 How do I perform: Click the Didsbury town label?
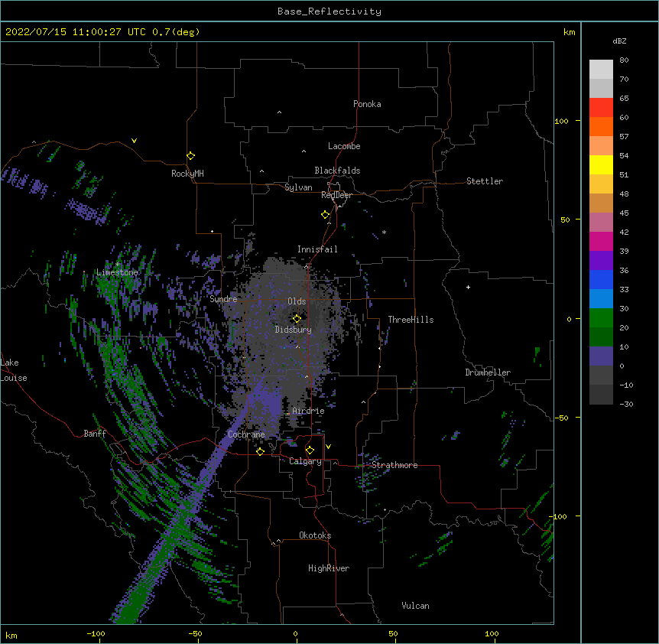coord(294,330)
